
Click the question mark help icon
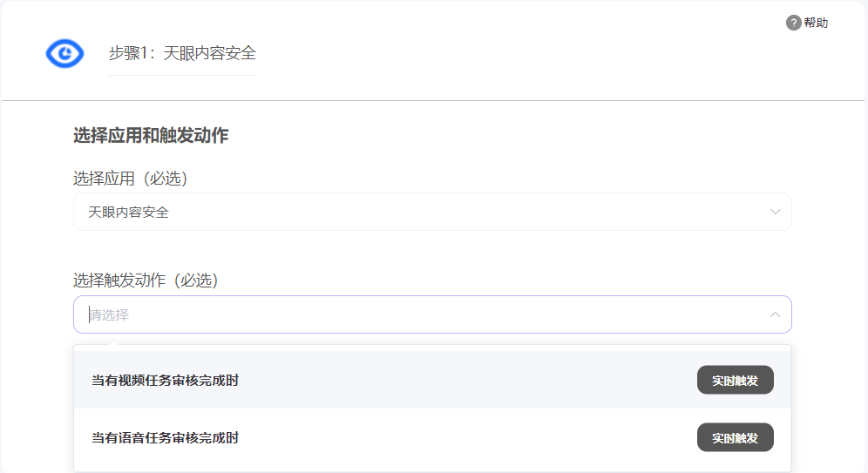coord(793,23)
